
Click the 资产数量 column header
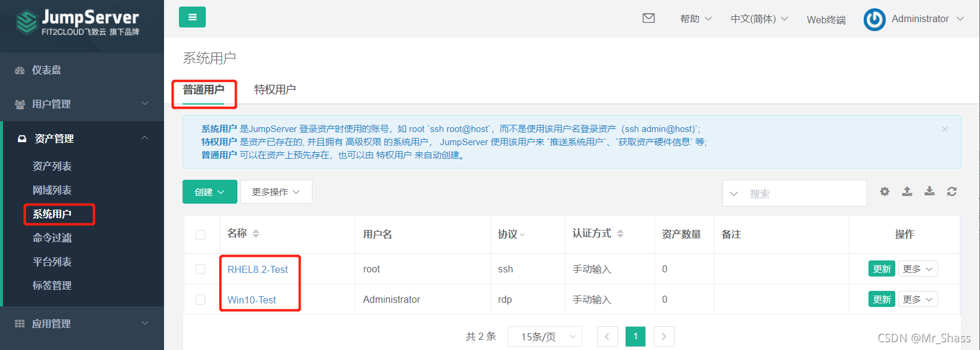681,235
